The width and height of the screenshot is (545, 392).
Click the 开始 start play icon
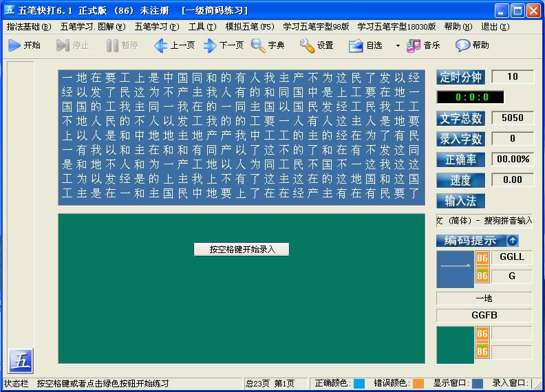coord(14,45)
